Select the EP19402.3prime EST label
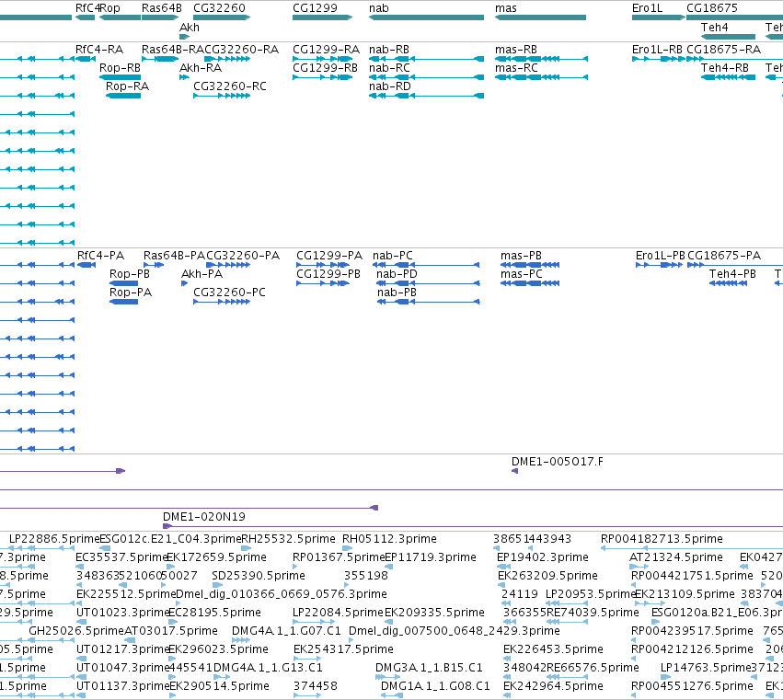783x700 pixels. [x=542, y=557]
